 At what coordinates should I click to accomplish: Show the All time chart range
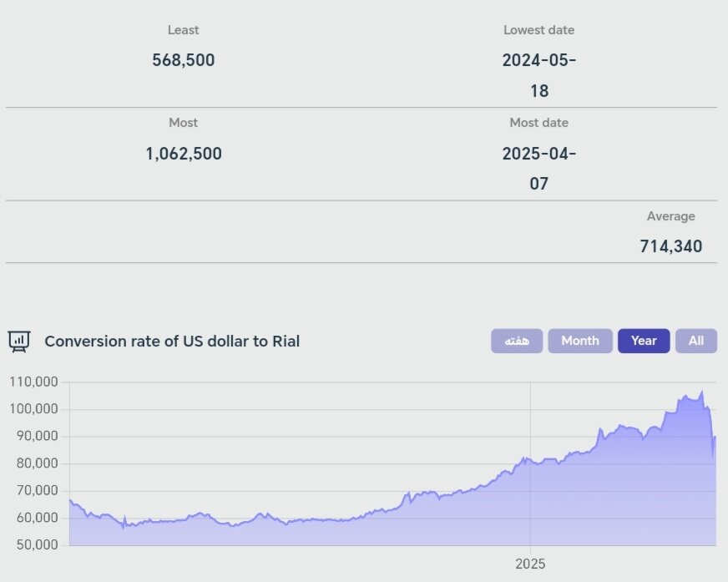click(696, 341)
